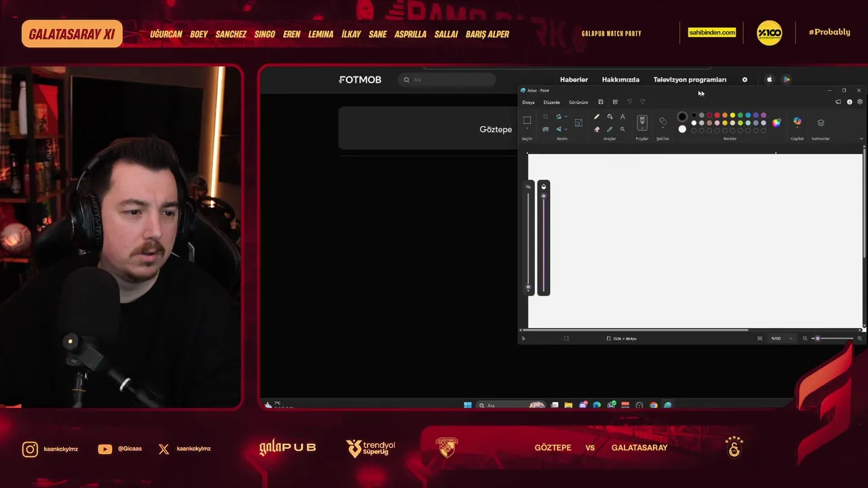Select the Text tool in Paint
The image size is (868, 488).
pos(623,117)
